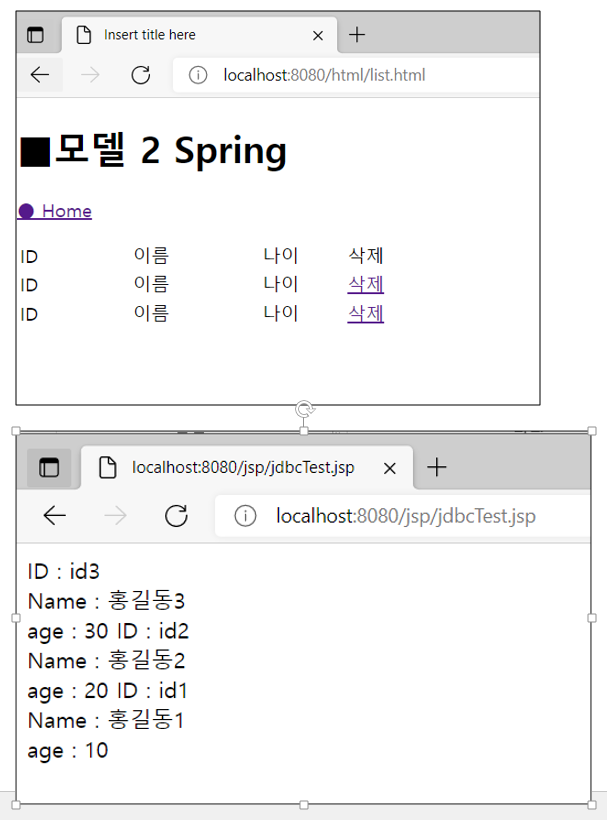Open a new tab in jdbcTest.jsp window
Screen dimensions: 607x820
(437, 467)
